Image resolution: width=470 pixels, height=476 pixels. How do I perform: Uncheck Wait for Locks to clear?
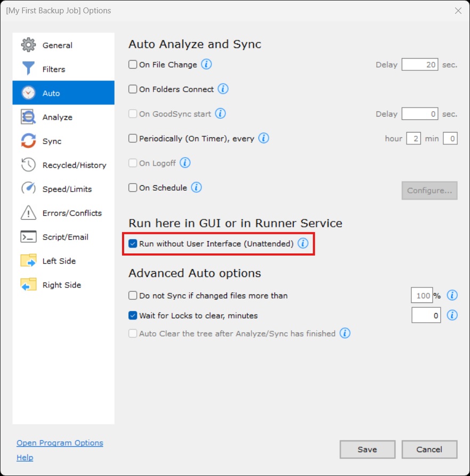pos(133,315)
